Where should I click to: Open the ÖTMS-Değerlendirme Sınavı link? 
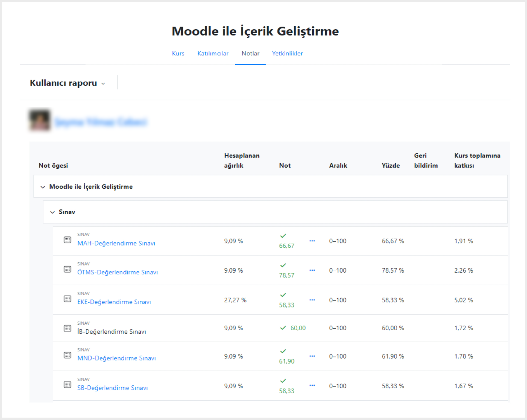click(117, 272)
